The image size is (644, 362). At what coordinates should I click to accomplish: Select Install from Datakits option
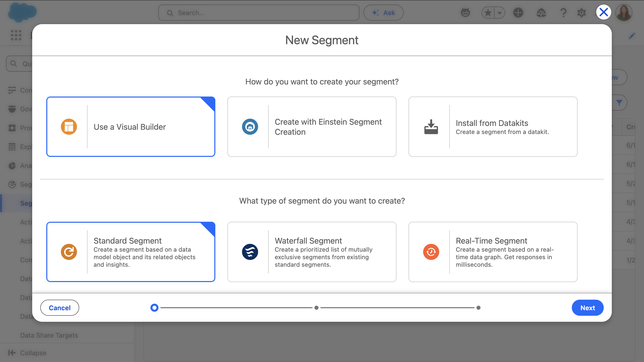click(493, 127)
